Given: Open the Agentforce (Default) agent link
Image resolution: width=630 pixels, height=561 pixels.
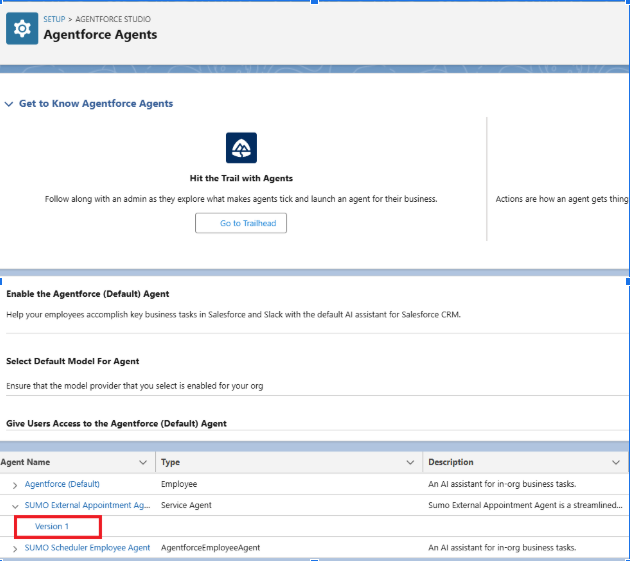Looking at the screenshot, I should [x=62, y=485].
